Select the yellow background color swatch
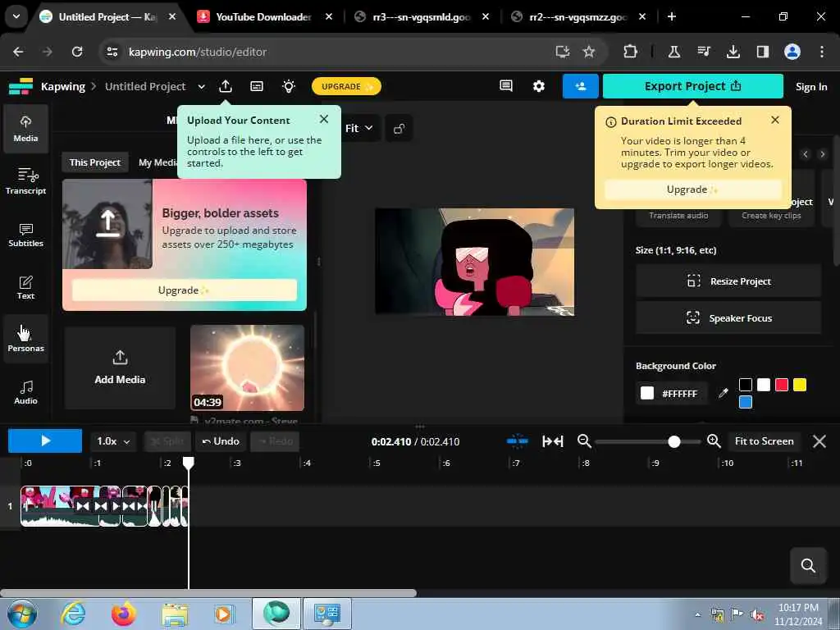 (x=799, y=385)
